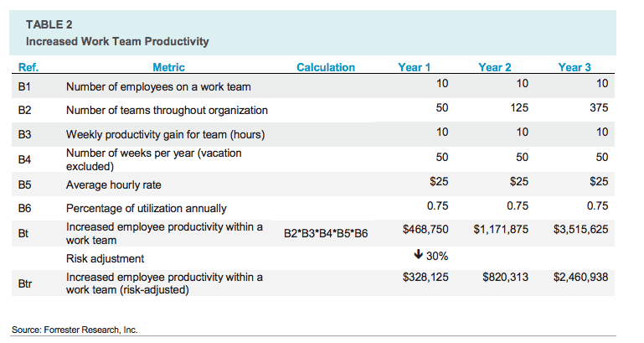
Task: Select the $2,460,938 risk-adjusted value
Action: click(580, 276)
